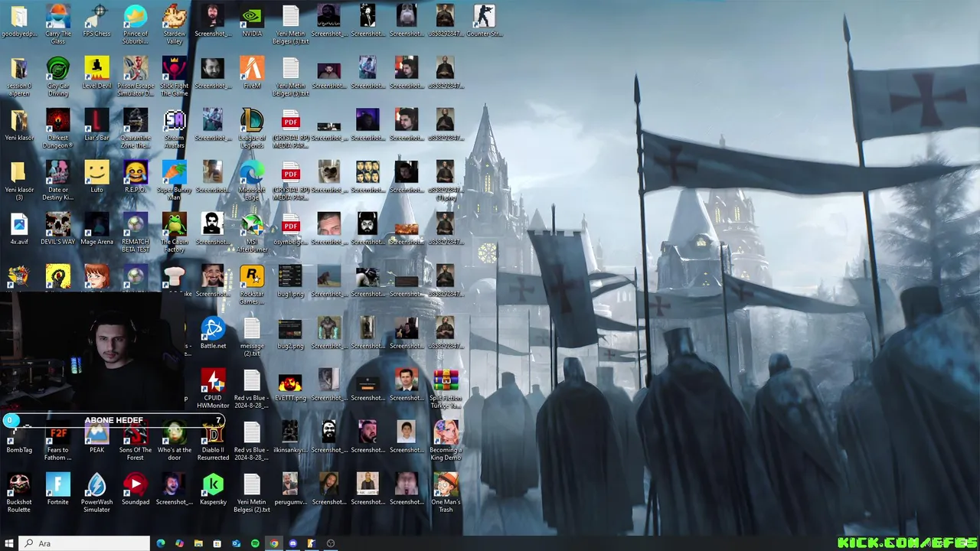Open the Liar's Bar shortcut
The height and width of the screenshot is (551, 980).
[x=96, y=126]
